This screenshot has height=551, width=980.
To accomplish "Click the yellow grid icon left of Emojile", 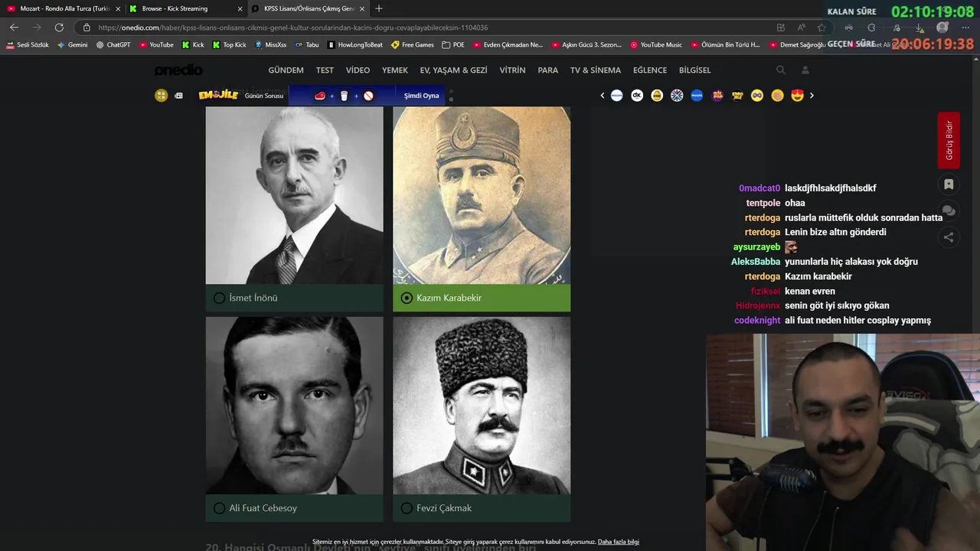I will (161, 96).
